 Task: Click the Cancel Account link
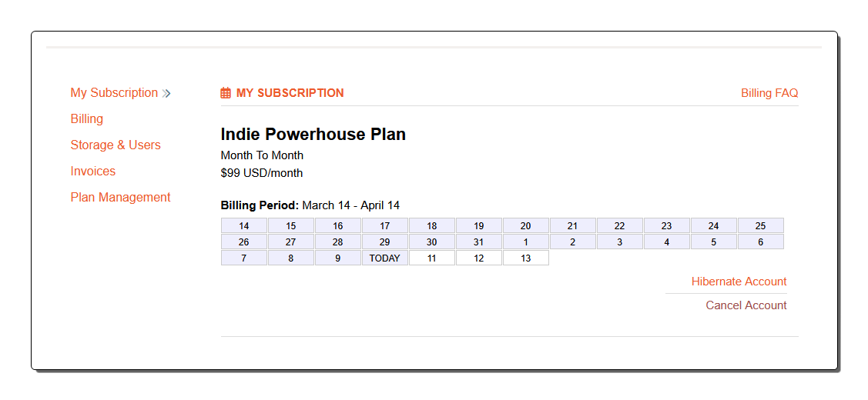point(746,305)
